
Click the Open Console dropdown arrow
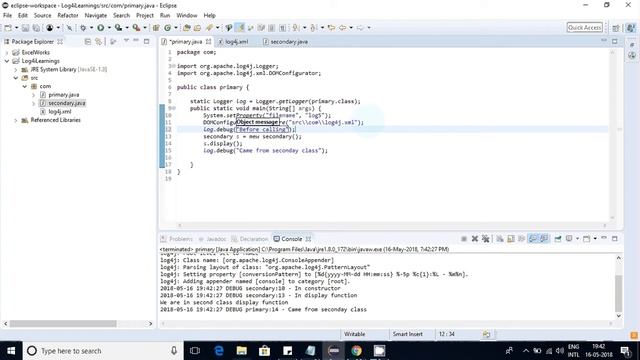[x=595, y=239]
